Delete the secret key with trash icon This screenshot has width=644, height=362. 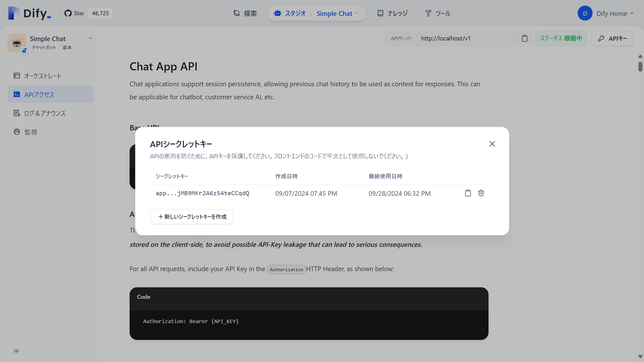coord(481,193)
